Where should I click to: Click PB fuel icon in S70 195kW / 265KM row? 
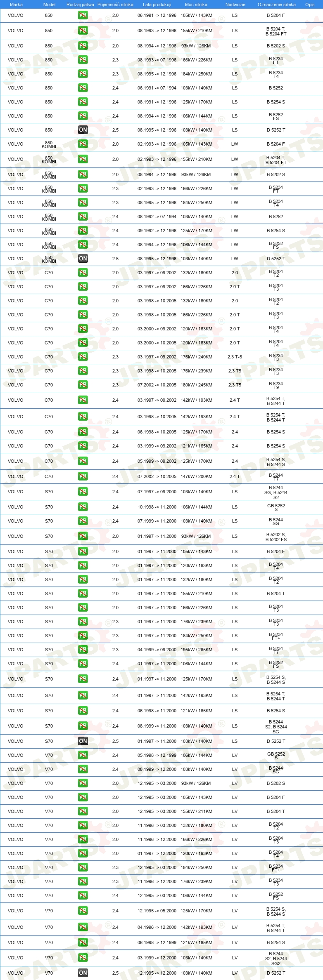83,650
